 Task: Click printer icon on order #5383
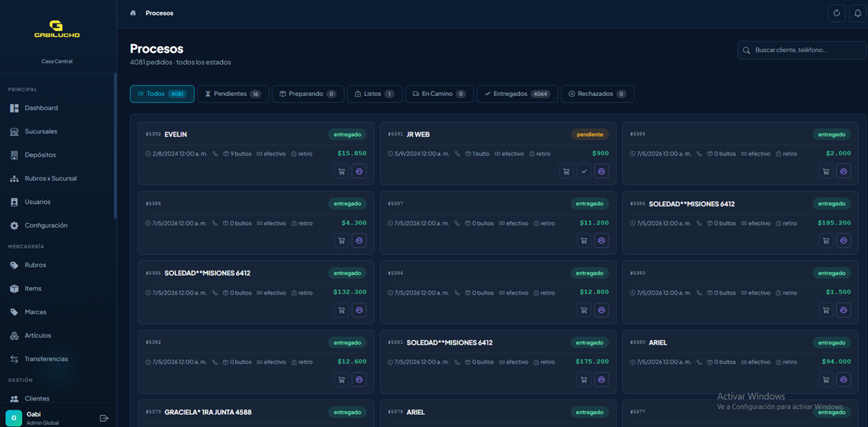(844, 310)
